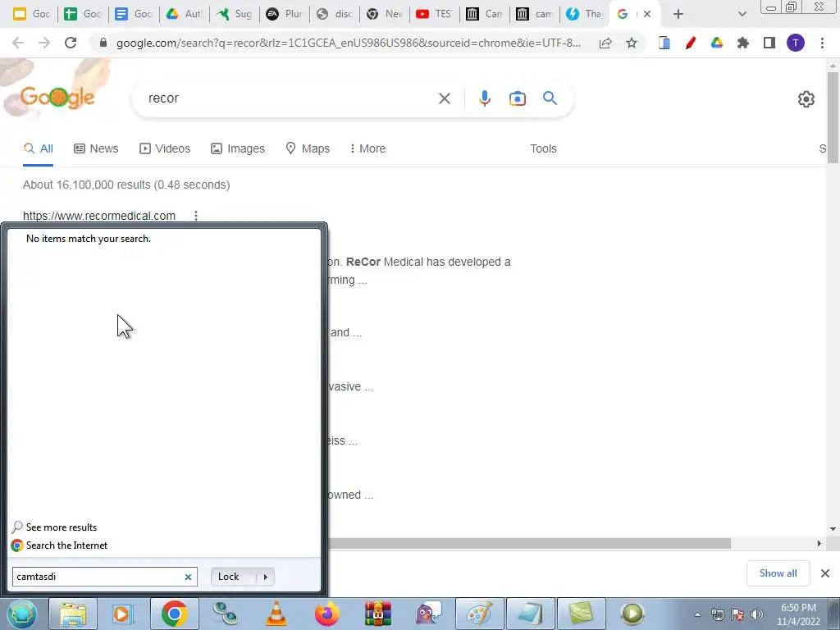Screen dimensions: 840x630
Task: Open the Extensions puzzle piece menu
Action: click(x=743, y=43)
